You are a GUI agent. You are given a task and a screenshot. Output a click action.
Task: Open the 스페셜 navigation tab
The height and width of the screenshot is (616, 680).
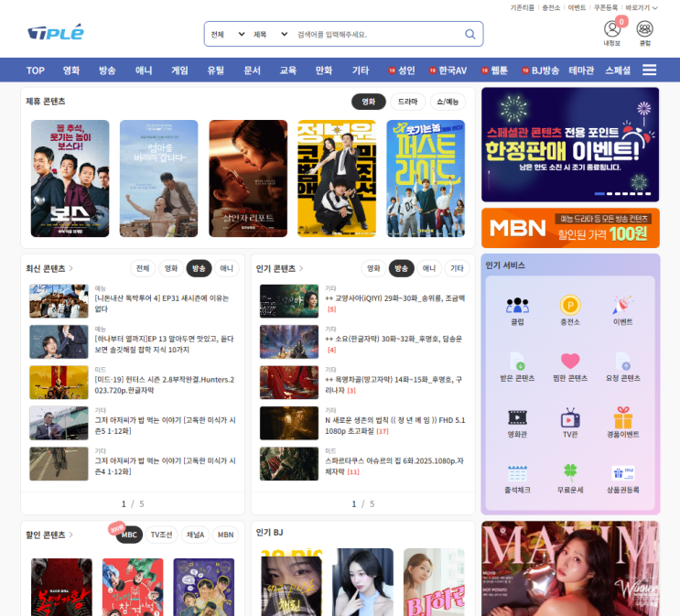coord(618,70)
